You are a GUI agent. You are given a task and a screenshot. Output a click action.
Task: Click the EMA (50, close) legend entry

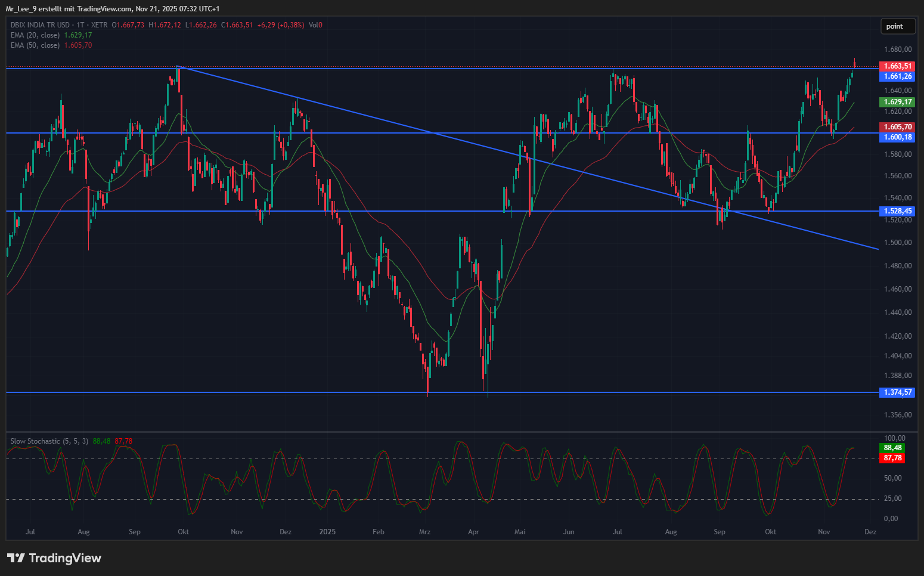(35, 45)
